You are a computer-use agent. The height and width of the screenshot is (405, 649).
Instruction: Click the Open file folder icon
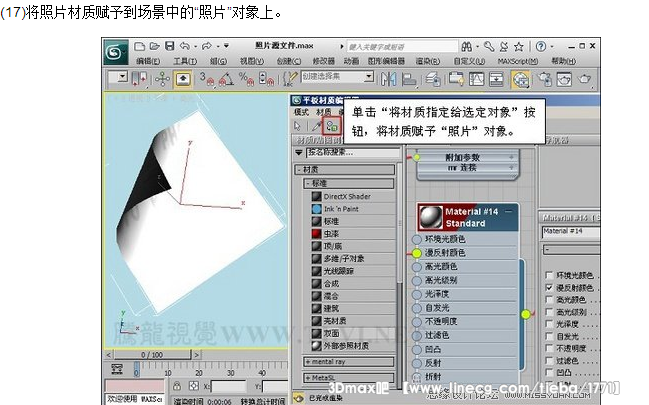[x=155, y=46]
